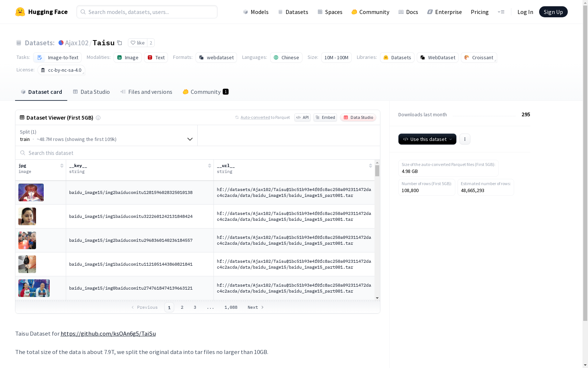Expand the Split train selector
The height and width of the screenshot is (368, 588).
click(107, 135)
